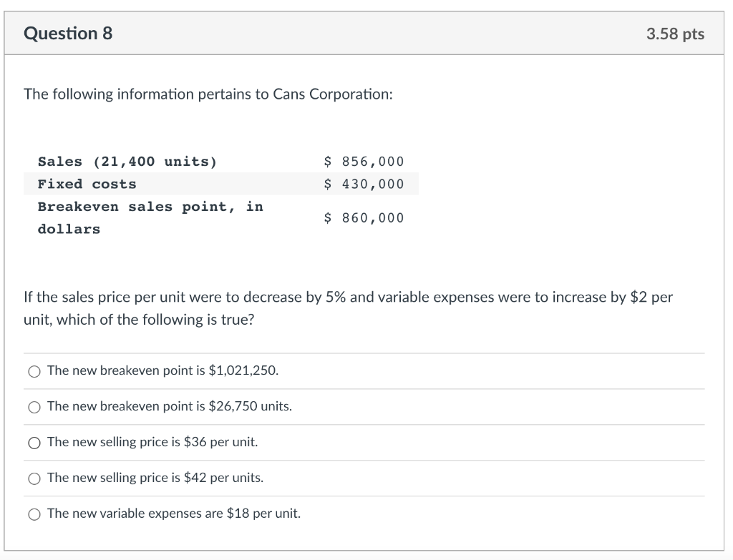Click the answer text 'The new breakeven point is $1,021,250.'
This screenshot has height=560, width=733.
[162, 370]
